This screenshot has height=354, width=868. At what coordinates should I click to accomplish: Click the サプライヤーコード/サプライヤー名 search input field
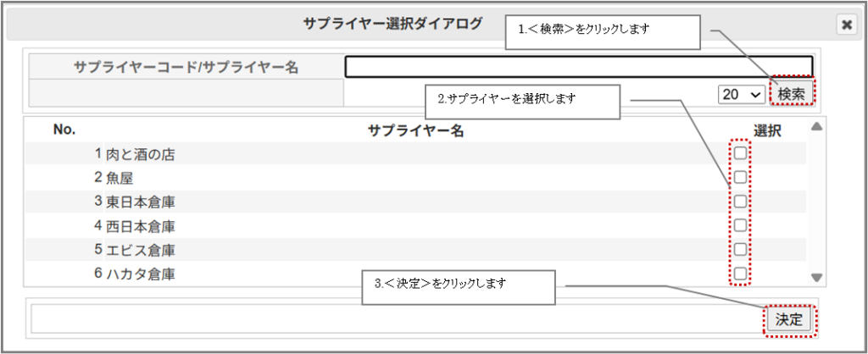(578, 66)
